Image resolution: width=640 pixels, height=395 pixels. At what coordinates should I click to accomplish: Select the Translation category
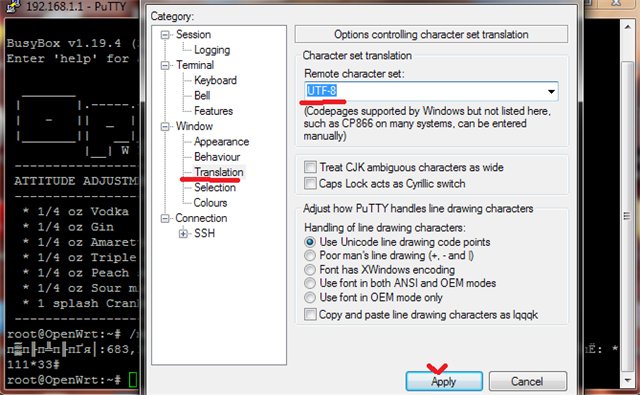(219, 172)
